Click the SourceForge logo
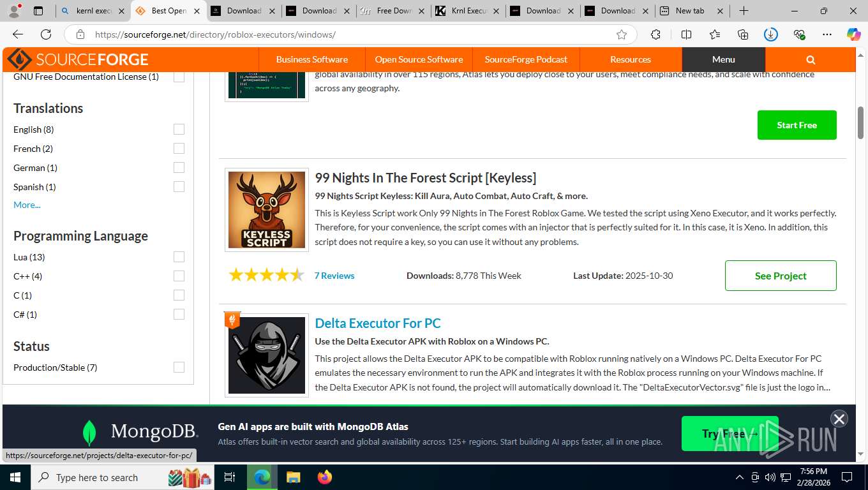The width and height of the screenshot is (868, 490). pos(78,59)
